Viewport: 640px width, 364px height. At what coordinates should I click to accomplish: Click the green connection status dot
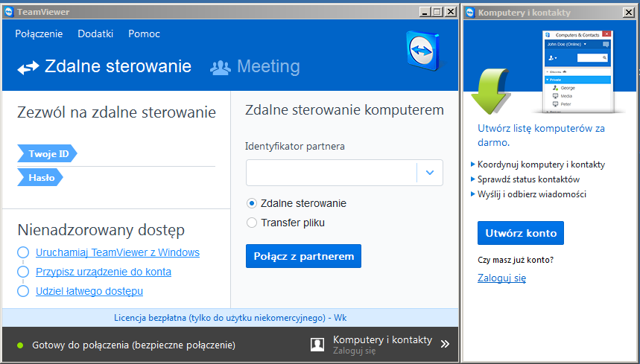pos(20,345)
